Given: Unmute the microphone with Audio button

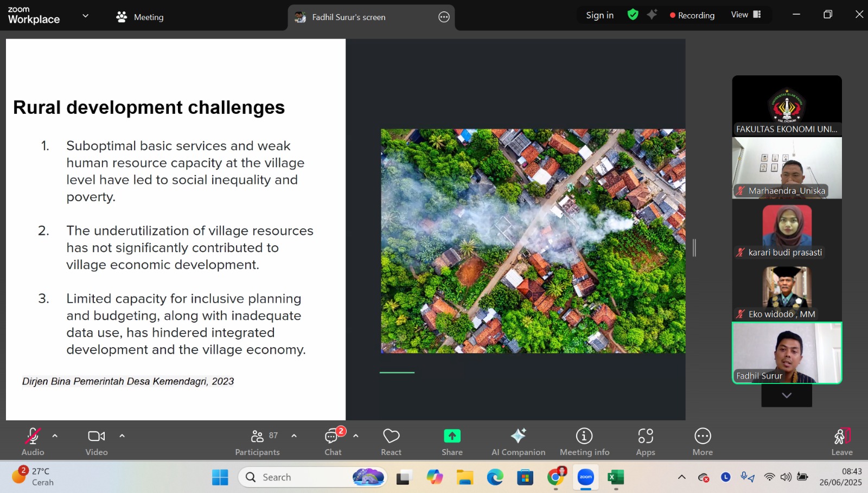Looking at the screenshot, I should point(33,441).
